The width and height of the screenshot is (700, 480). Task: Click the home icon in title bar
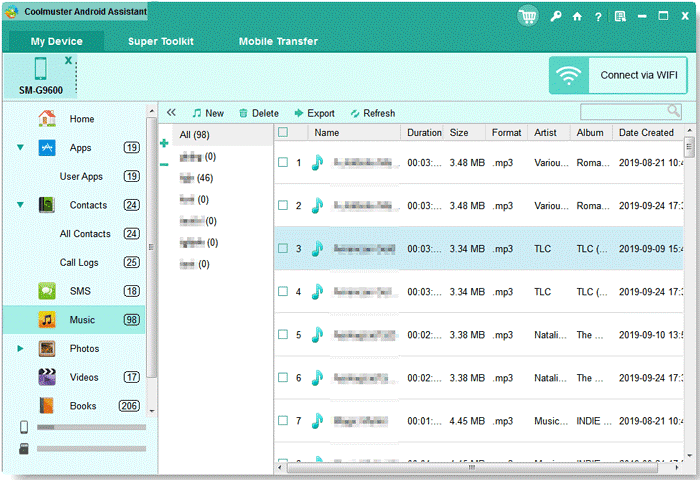[x=577, y=17]
